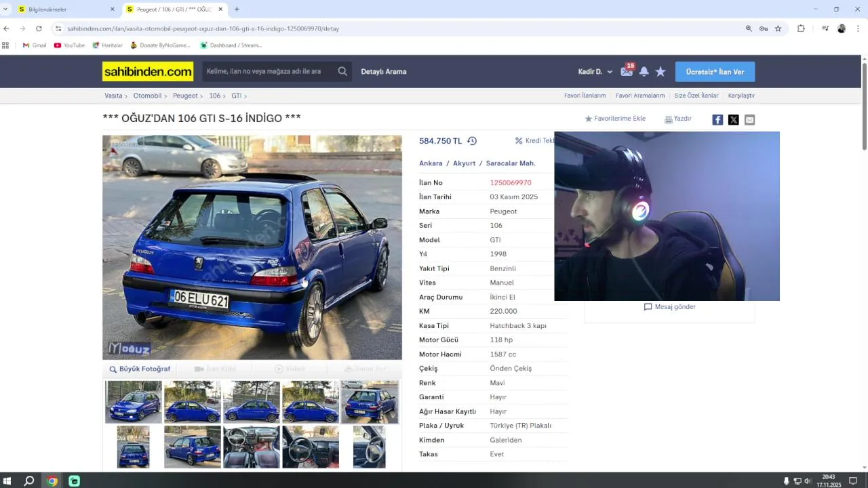Open Chrome three-dot menu

(858, 28)
